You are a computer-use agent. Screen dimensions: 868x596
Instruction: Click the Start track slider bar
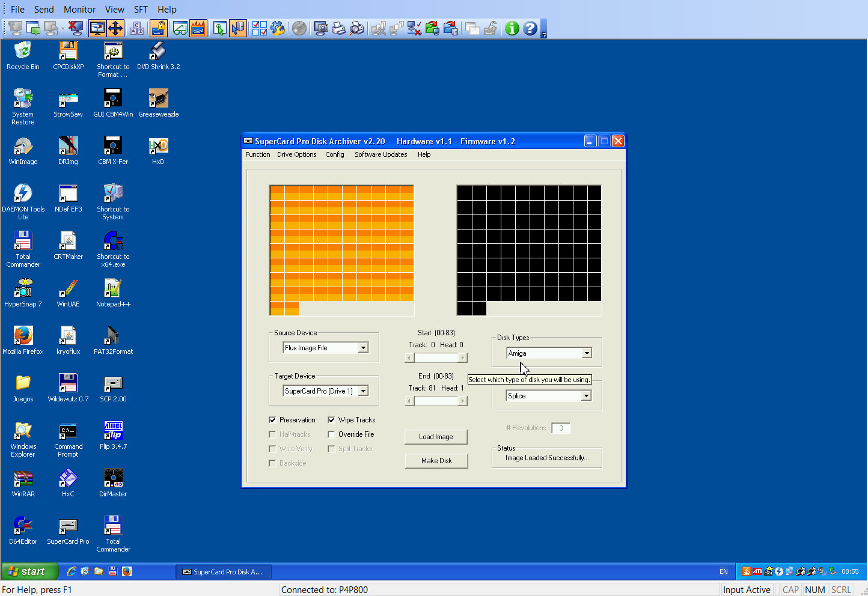click(436, 357)
